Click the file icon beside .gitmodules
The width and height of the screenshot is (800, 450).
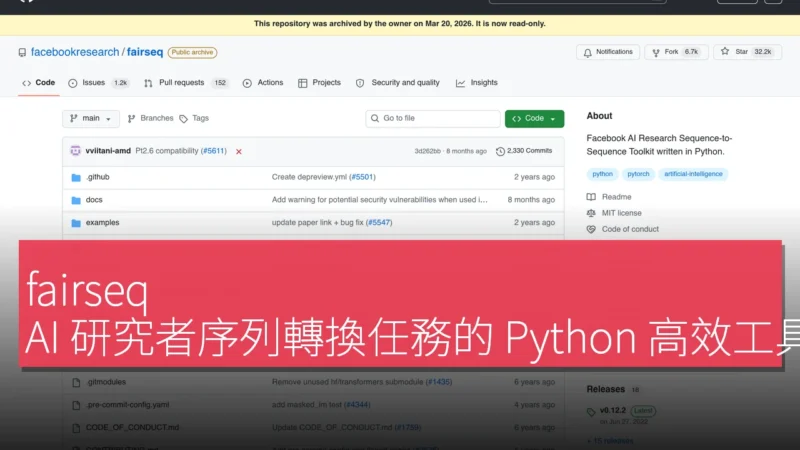coord(76,383)
